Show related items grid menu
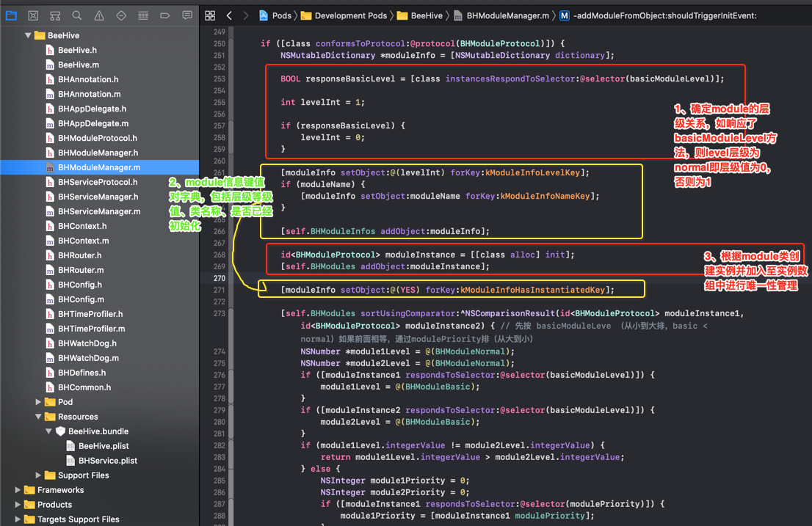Viewport: 812px width, 526px height. 210,15
